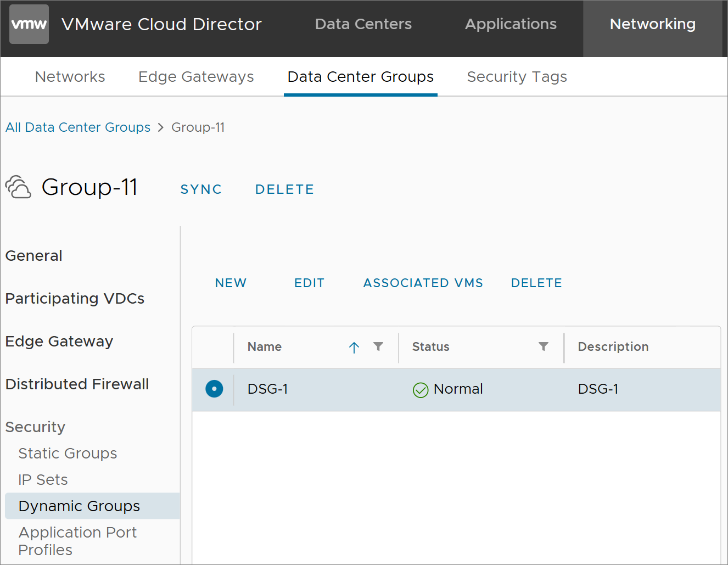Sort by Name using the up arrow
This screenshot has height=565, width=728.
tap(354, 347)
